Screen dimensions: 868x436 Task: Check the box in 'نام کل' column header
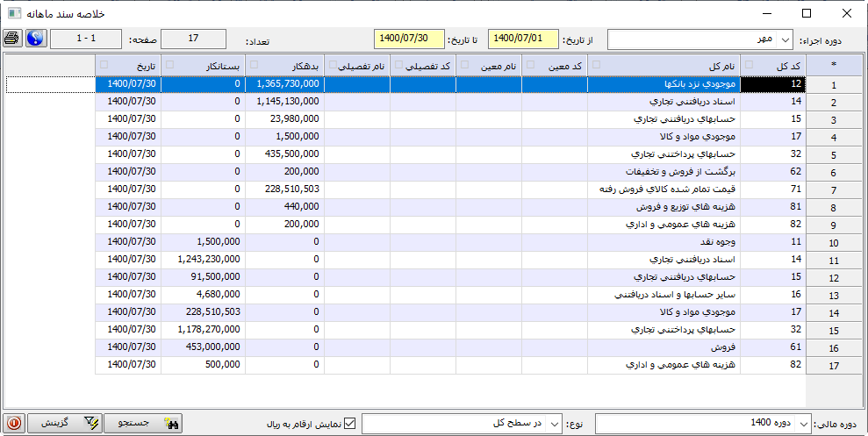point(597,65)
